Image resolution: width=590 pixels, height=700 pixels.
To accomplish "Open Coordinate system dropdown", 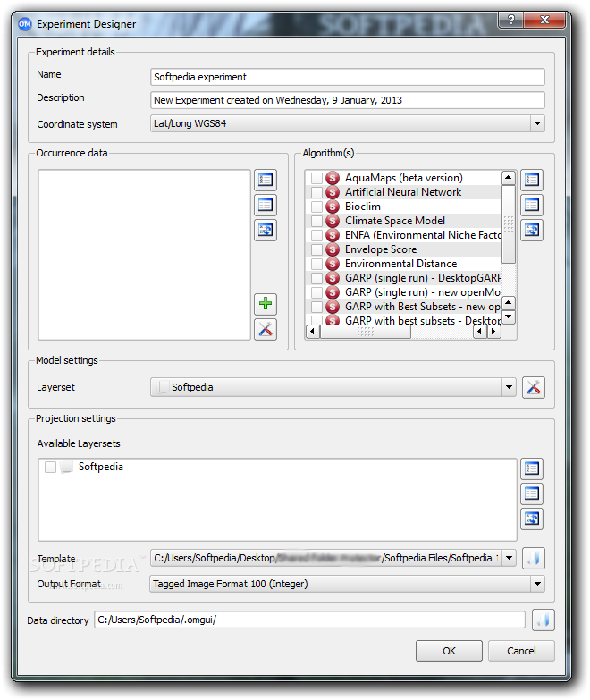I will (537, 123).
